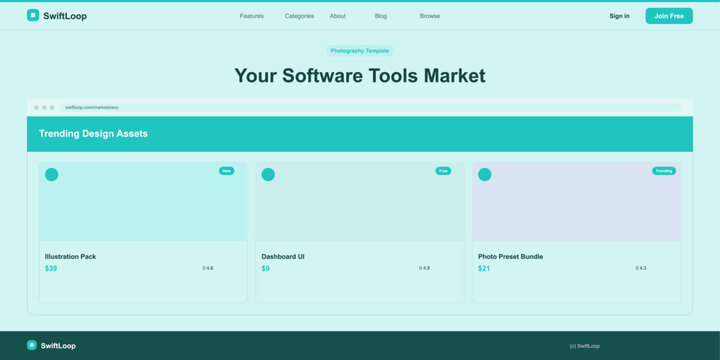Click the Join Free button
Viewport: 720px width, 360px height.
pos(669,16)
